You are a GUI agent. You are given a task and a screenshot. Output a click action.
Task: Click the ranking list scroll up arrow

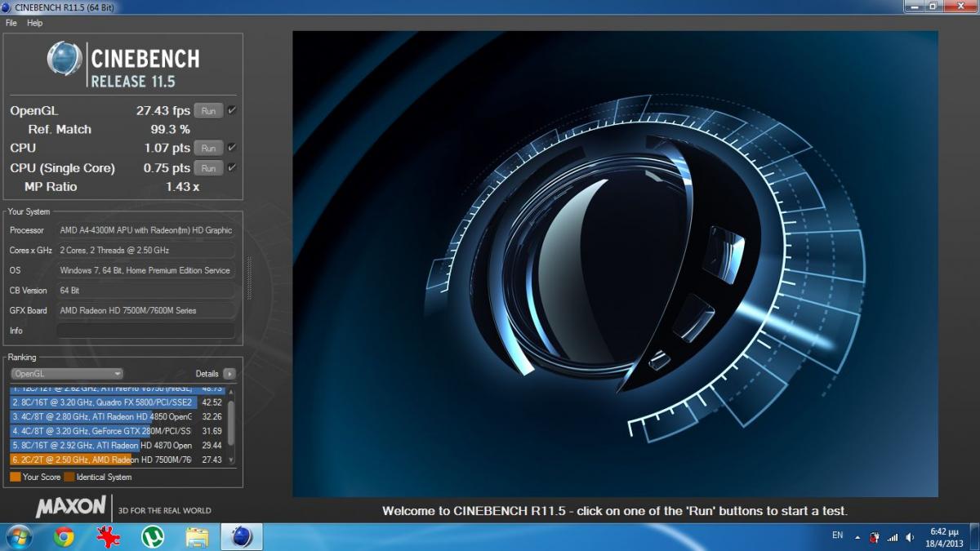point(231,390)
